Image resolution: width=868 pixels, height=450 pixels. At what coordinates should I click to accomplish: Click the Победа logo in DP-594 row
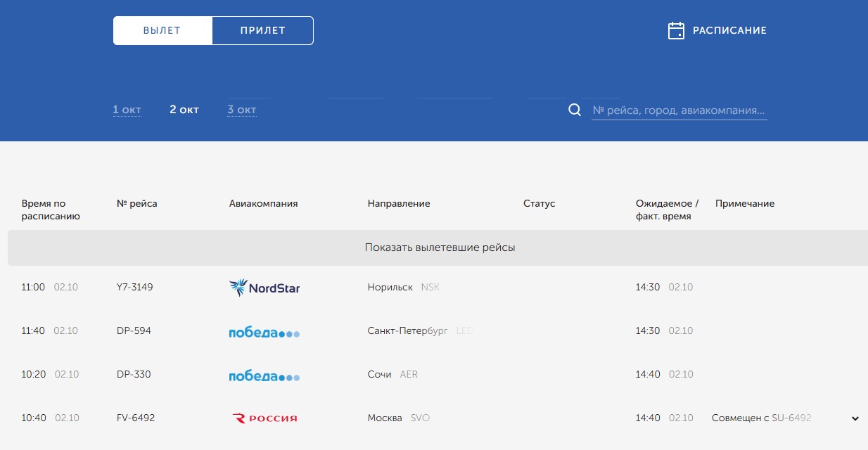[264, 332]
